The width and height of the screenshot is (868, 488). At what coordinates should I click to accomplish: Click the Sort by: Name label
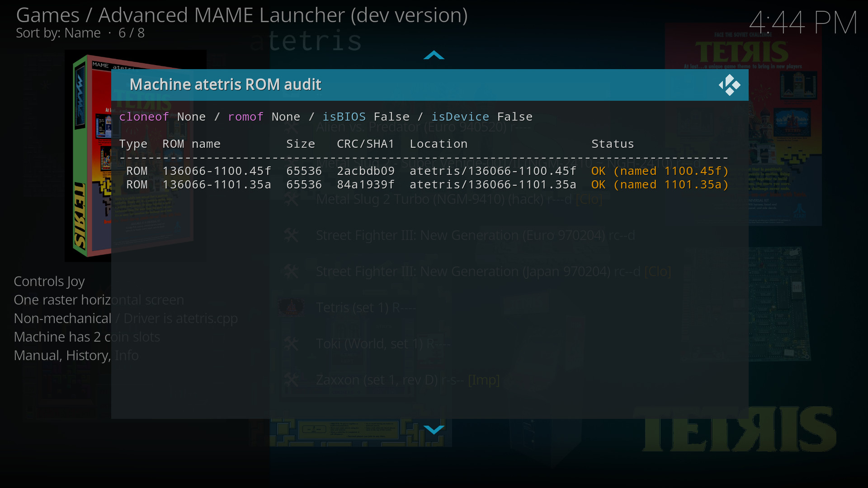coord(58,33)
